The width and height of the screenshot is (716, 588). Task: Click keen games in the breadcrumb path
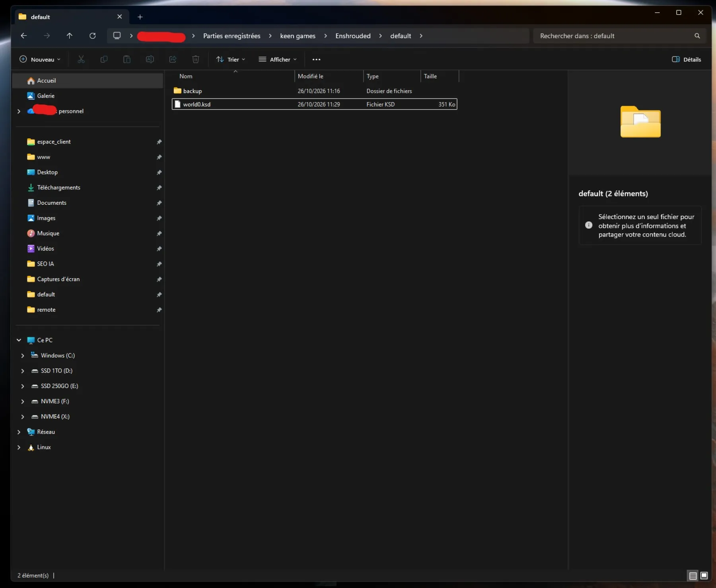tap(298, 36)
